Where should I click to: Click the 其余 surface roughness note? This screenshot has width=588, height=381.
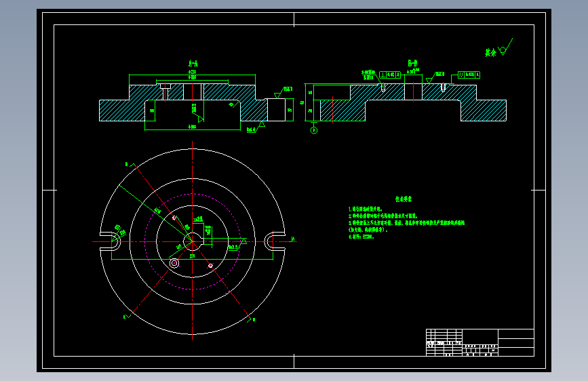[490, 52]
